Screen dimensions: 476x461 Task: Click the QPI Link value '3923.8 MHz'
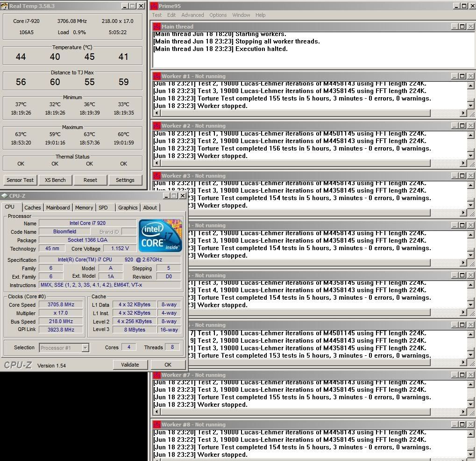[61, 330]
